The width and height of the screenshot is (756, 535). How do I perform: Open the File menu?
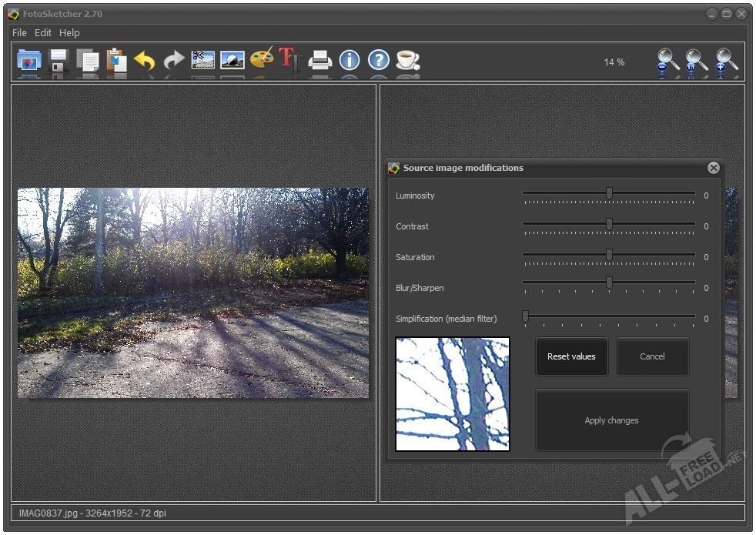click(x=19, y=33)
